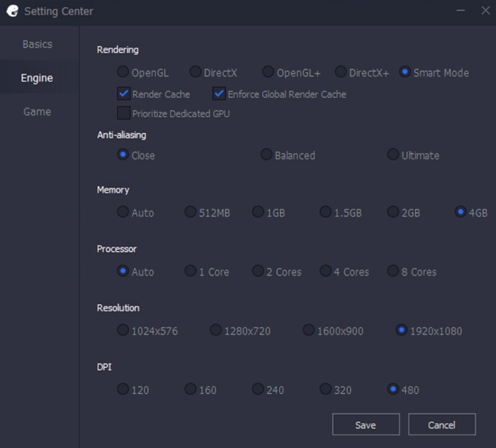Select 1280x720 resolution
Viewport: 496px width, 448px height.
point(215,330)
